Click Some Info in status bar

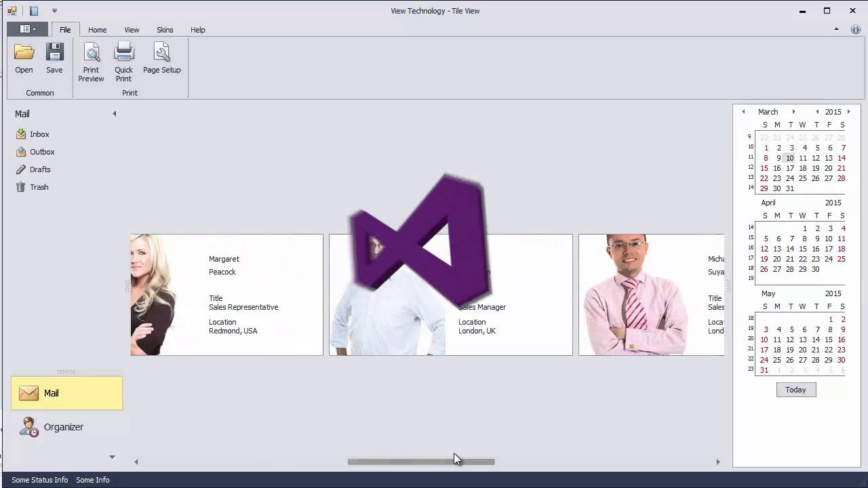click(93, 480)
